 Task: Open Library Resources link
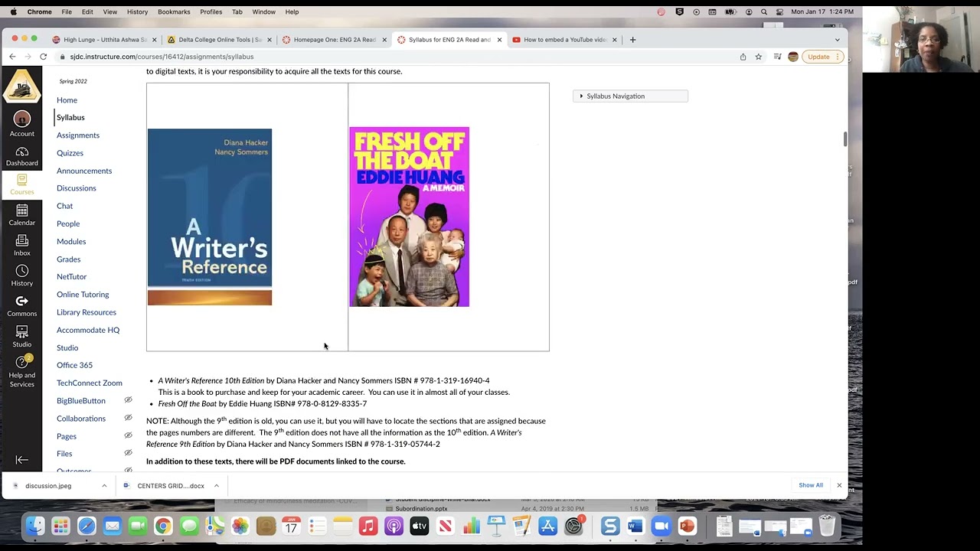point(87,312)
